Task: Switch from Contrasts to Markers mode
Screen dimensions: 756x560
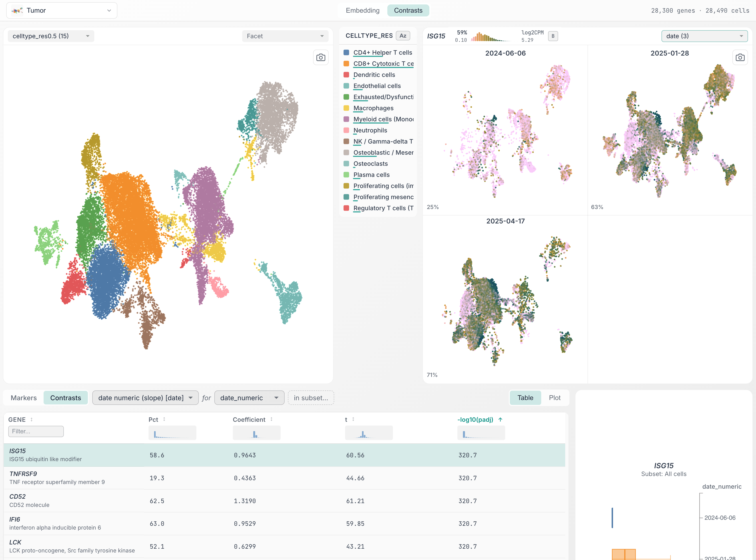Action: (x=23, y=398)
